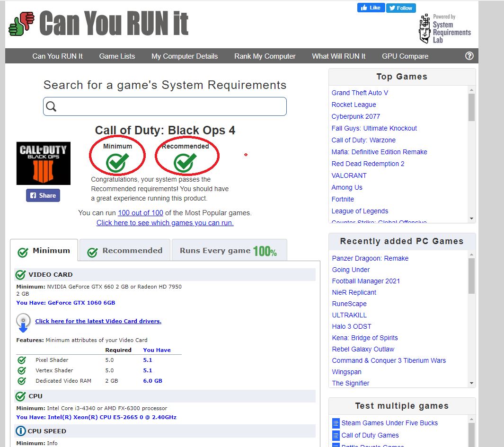Open GPU Compare in the nav bar

(x=405, y=56)
